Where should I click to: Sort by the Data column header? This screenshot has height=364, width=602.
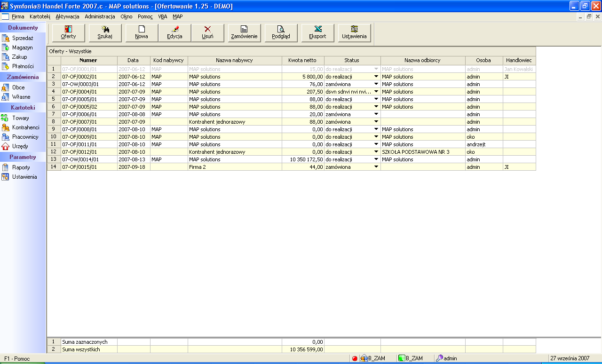pyautogui.click(x=134, y=61)
